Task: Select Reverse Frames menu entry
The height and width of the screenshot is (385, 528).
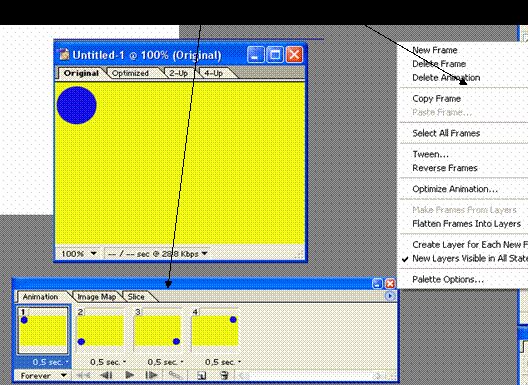Action: coord(445,168)
